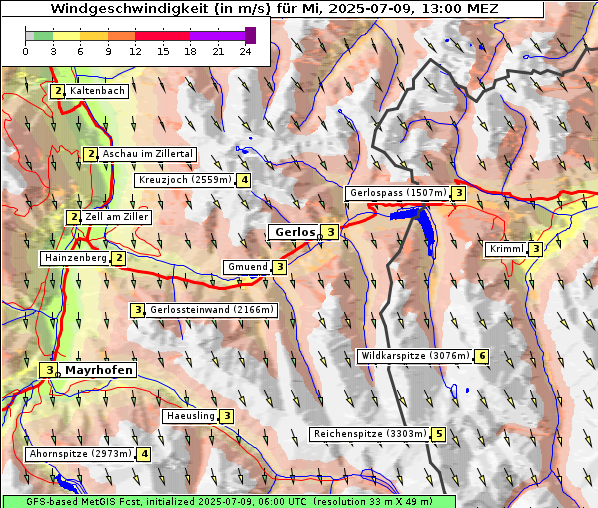598x508 pixels.
Task: Click the red 12-18 legend segment
Action: pos(162,36)
